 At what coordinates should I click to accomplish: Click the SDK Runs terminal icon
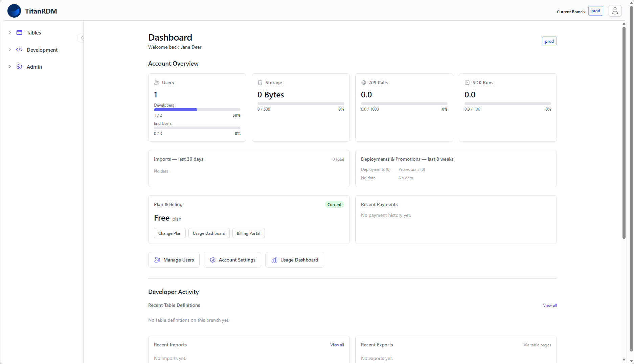467,83
